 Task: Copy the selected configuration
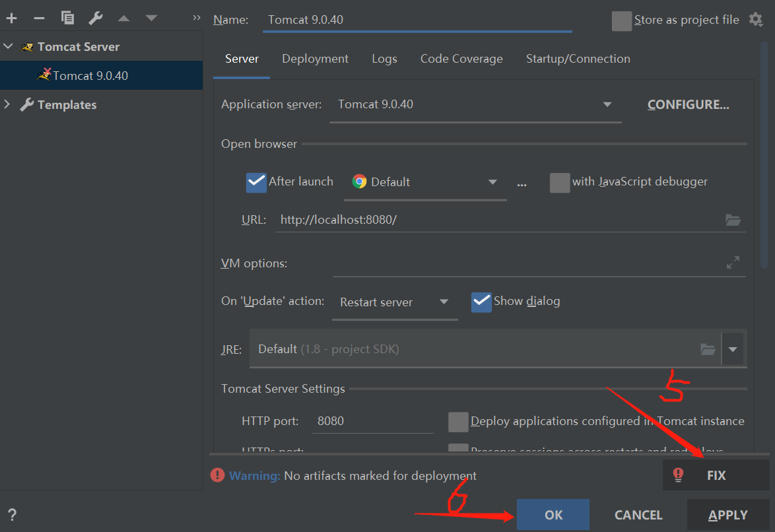[x=67, y=18]
